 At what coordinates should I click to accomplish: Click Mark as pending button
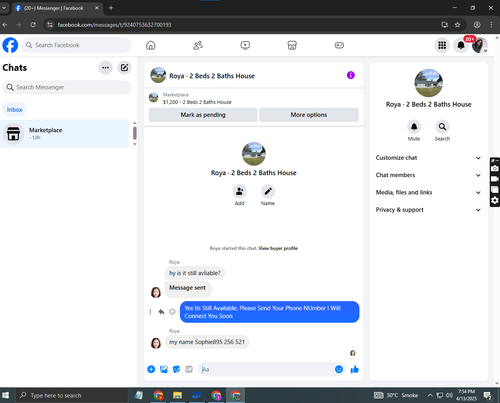pos(203,115)
